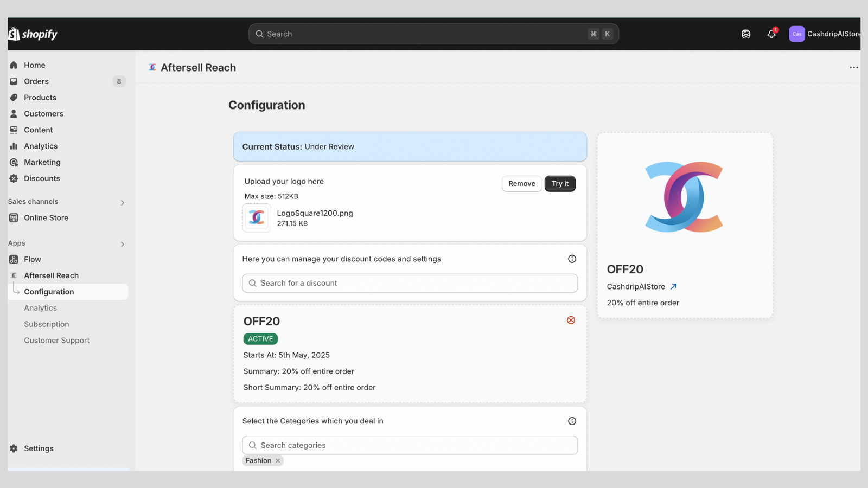Expand the Sales channels section

tap(122, 203)
